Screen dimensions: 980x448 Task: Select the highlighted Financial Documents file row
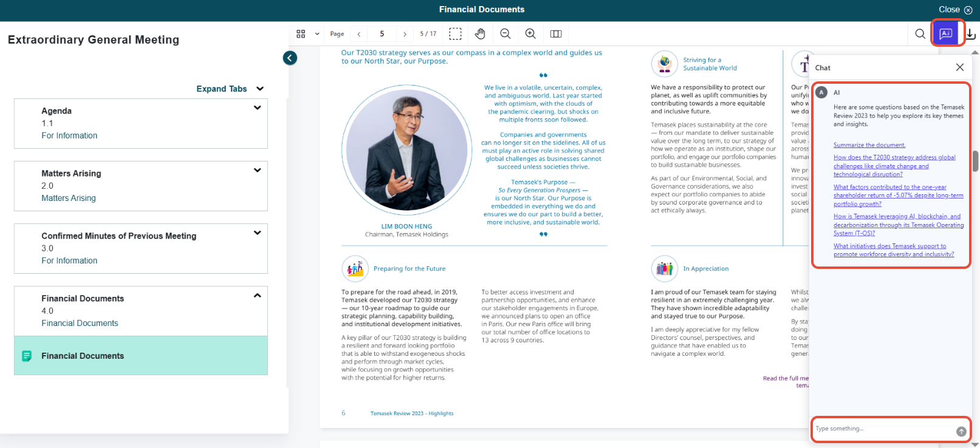point(141,356)
